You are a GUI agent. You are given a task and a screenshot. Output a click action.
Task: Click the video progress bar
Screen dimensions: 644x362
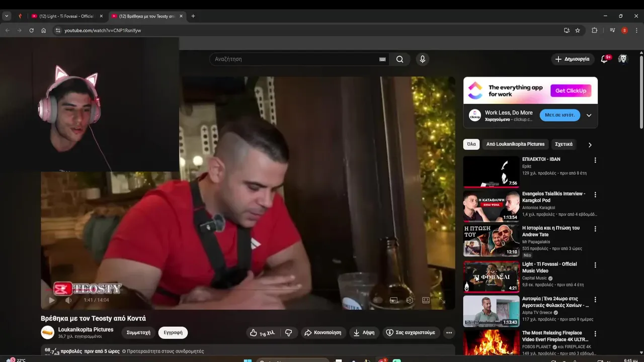click(248, 291)
